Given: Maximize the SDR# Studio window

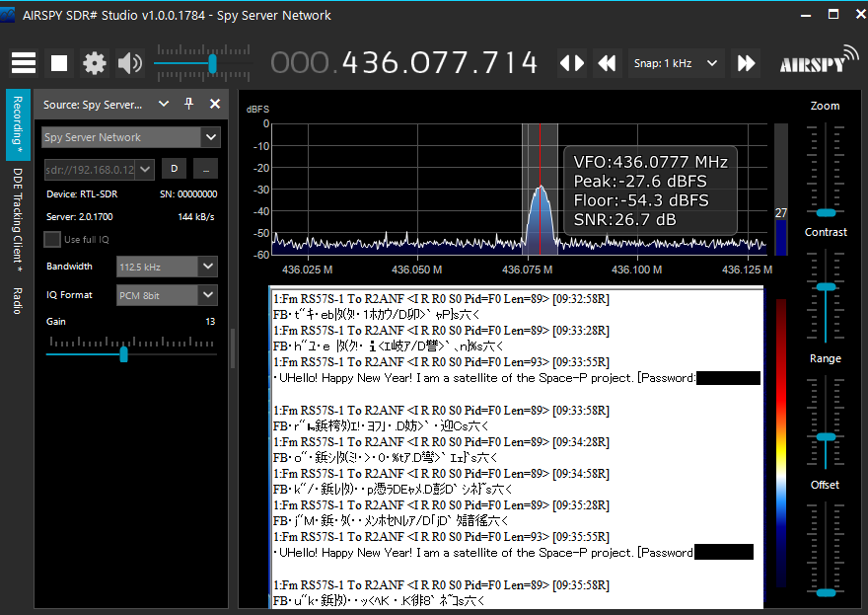Looking at the screenshot, I should (x=833, y=15).
